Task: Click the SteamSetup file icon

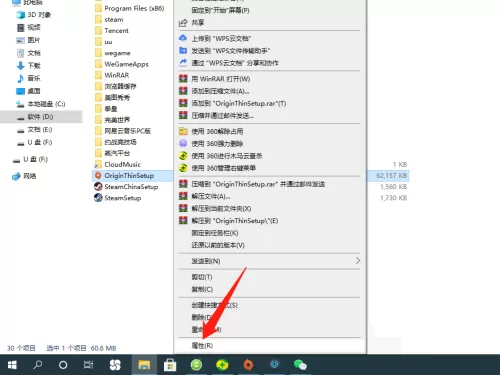Action: coord(98,198)
